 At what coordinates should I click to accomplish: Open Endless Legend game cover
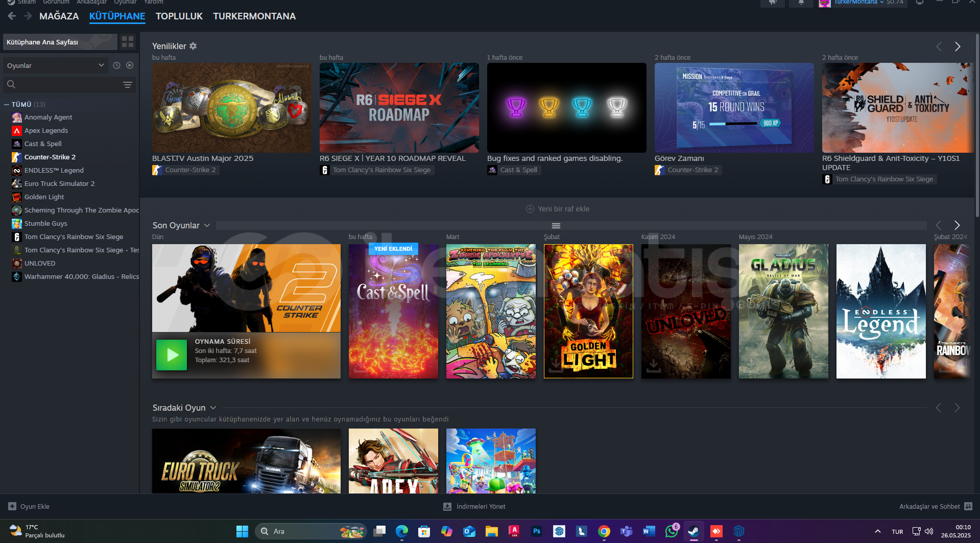point(881,311)
